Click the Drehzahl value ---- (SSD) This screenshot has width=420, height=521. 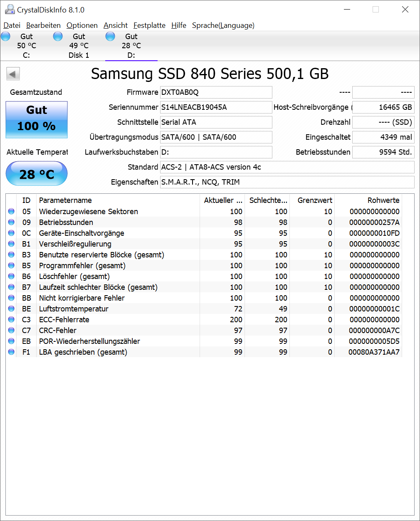point(383,122)
